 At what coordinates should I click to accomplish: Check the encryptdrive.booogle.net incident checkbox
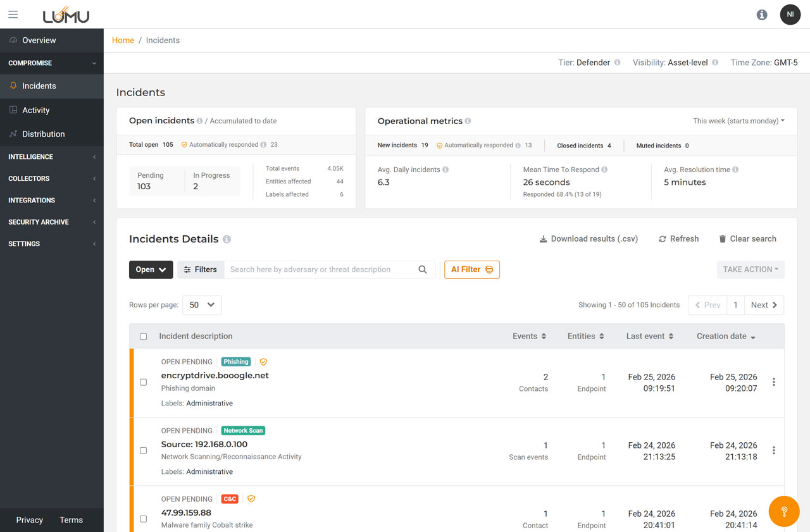[143, 382]
